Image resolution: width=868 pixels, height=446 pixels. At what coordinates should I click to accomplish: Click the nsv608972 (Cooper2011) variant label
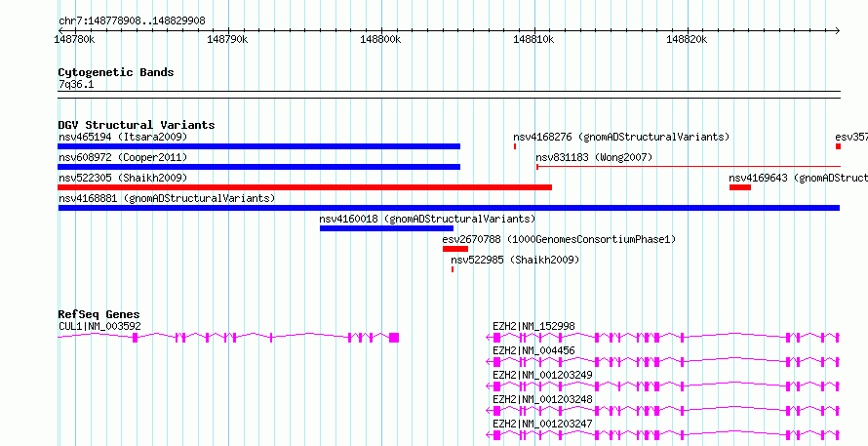[123, 157]
